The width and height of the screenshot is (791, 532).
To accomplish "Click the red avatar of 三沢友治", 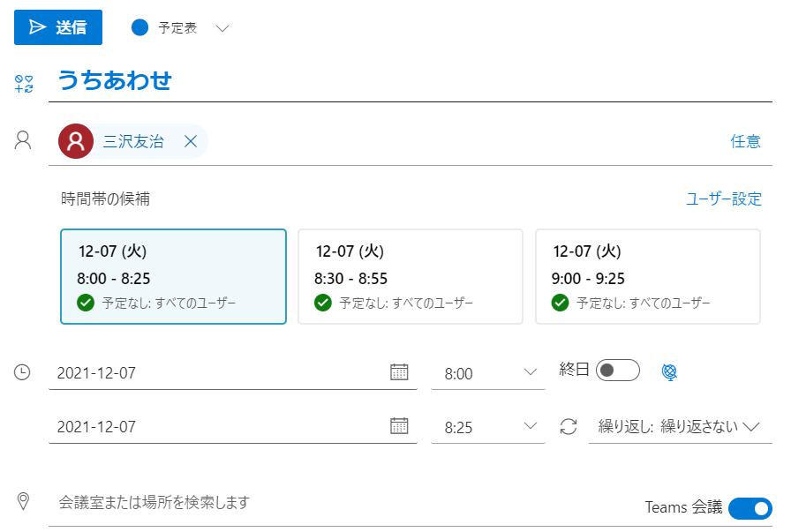I will click(x=76, y=141).
